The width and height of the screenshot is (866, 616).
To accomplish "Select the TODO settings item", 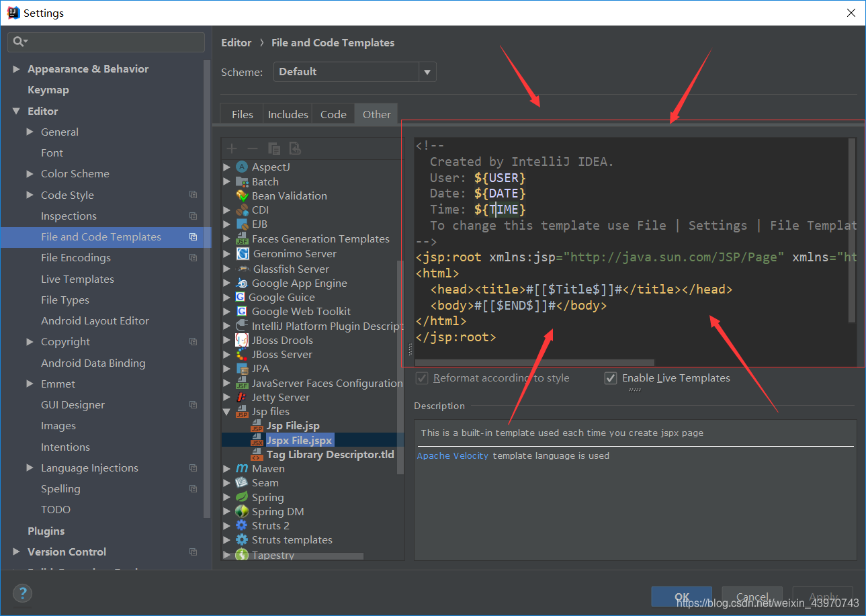I will [x=55, y=510].
